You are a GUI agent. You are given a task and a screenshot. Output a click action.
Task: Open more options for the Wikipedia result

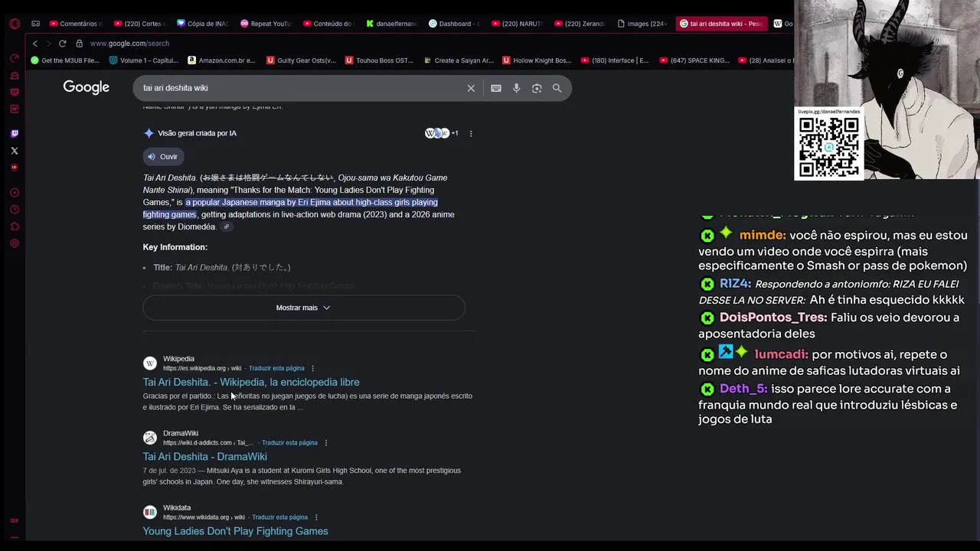tap(312, 368)
